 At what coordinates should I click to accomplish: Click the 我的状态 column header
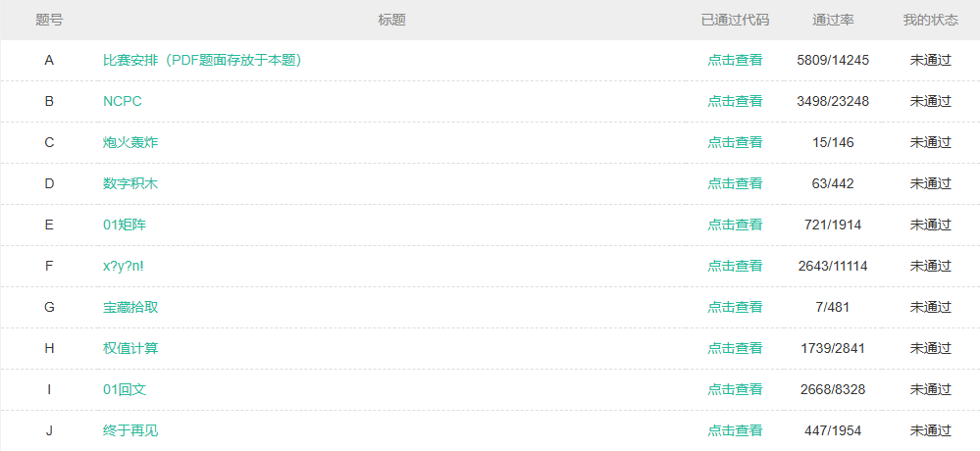[930, 20]
